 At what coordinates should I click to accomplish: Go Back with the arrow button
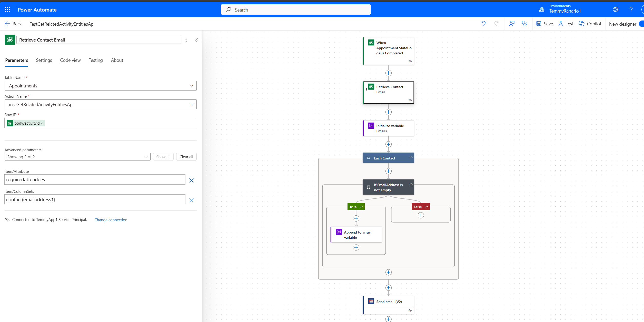point(13,24)
